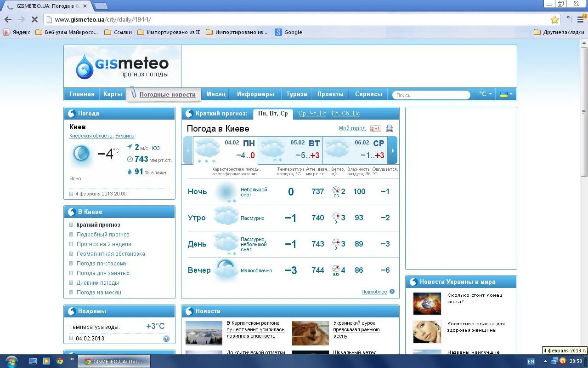Select Wednesday 06.02 forecast day
The width and height of the screenshot is (588, 368).
[355, 150]
